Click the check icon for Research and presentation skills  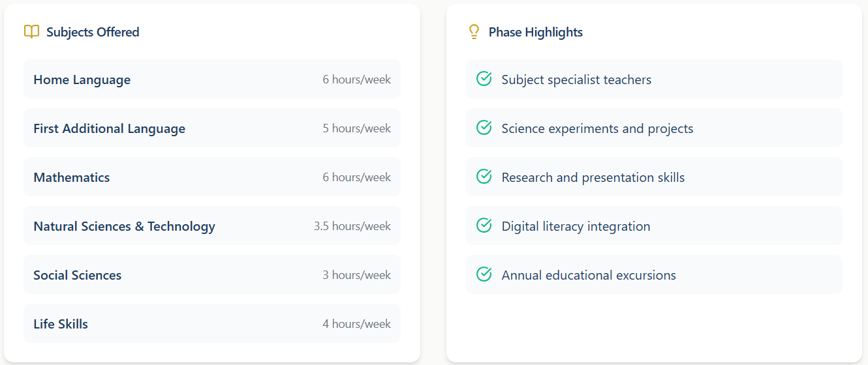pos(484,177)
